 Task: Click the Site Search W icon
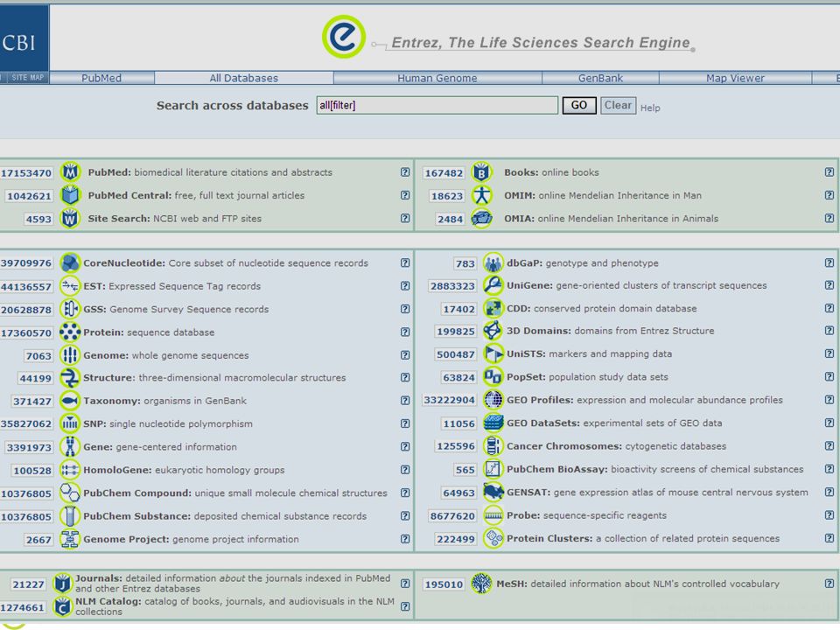[x=70, y=219]
